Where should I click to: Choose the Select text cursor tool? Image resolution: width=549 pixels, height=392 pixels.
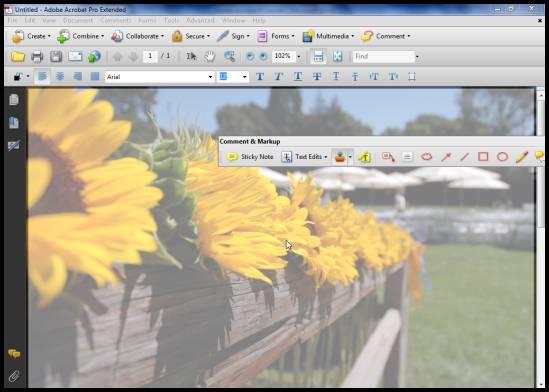[x=191, y=56]
